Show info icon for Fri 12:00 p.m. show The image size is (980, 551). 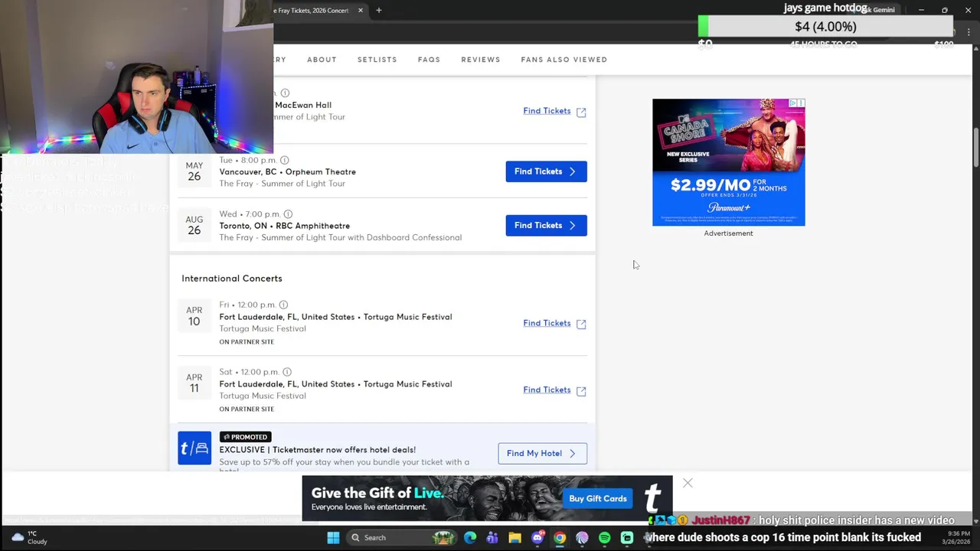coord(283,305)
